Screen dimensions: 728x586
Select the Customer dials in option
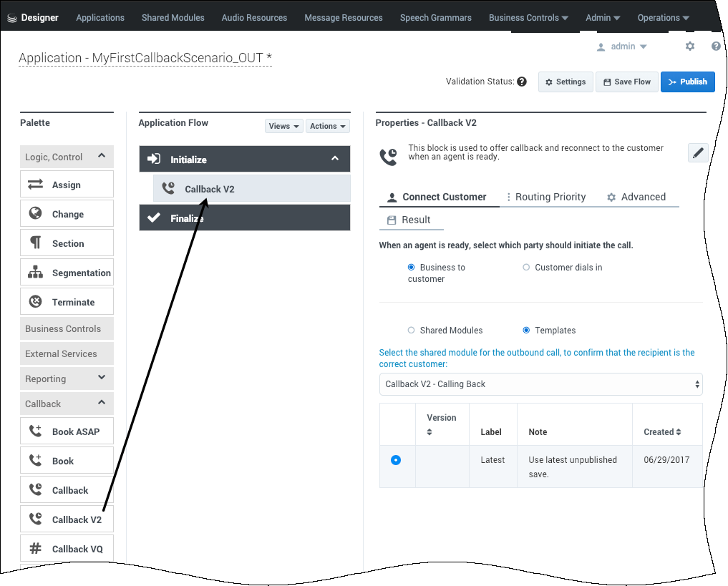[x=527, y=268]
